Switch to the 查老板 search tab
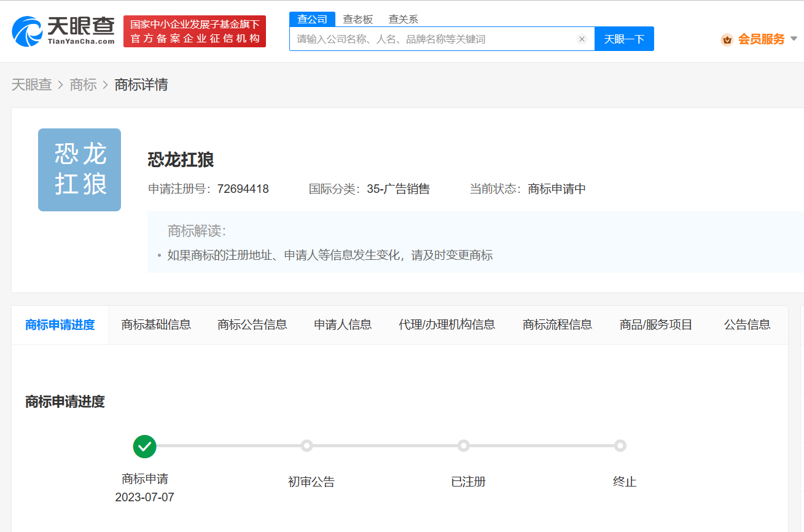 [358, 19]
